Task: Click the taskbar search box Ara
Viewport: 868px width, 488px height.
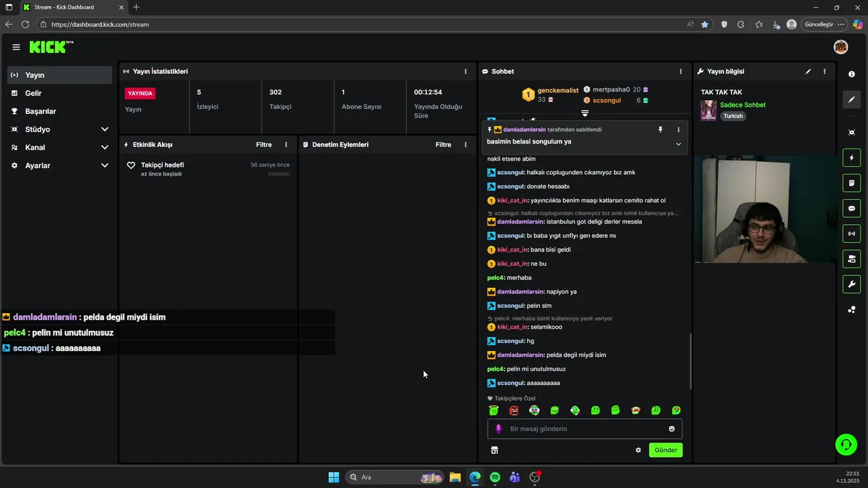Action: 395,477
